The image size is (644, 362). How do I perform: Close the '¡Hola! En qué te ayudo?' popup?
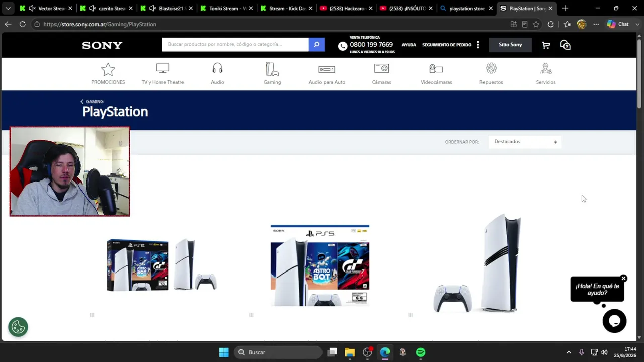(623, 278)
